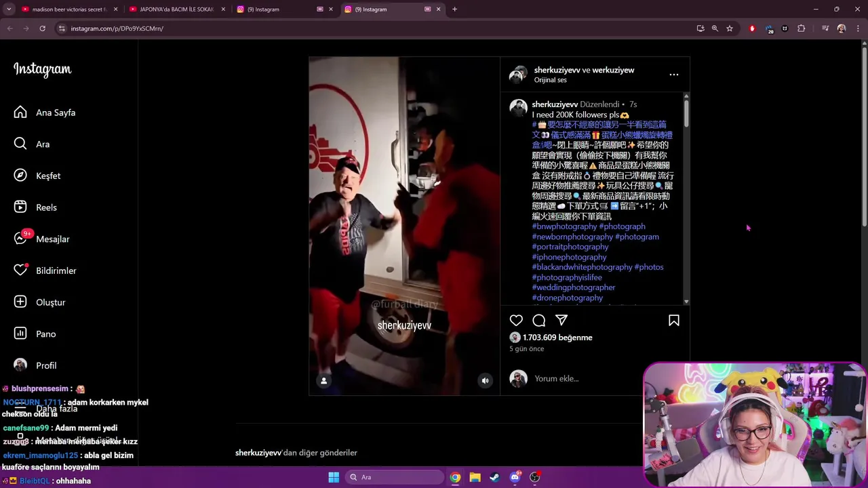
Task: Click the 5 gün önce timestamp
Action: click(x=527, y=349)
